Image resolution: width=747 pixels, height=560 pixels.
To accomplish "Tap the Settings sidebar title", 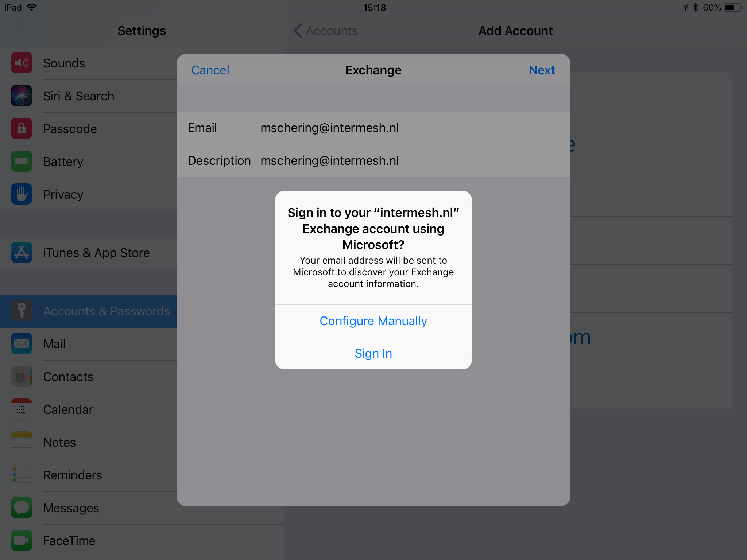I will [x=142, y=31].
